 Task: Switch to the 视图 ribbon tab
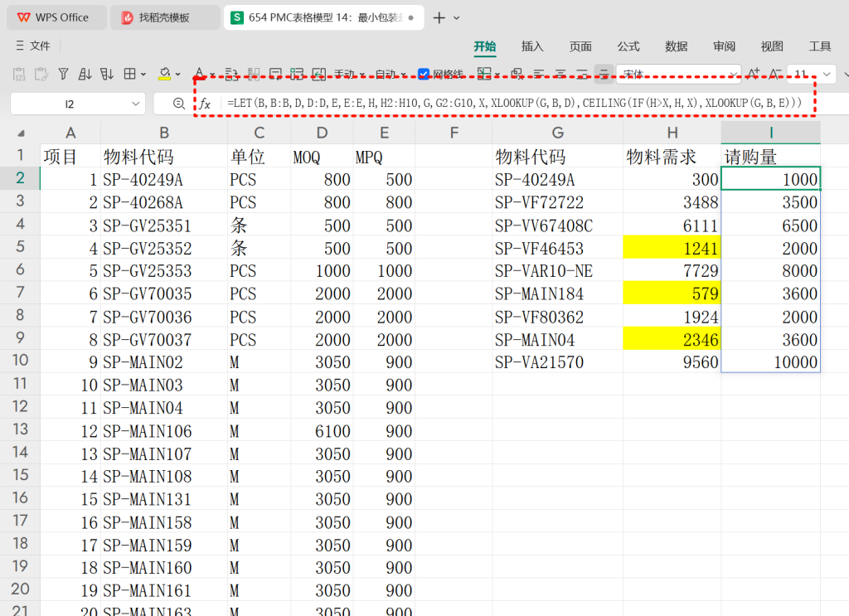[x=772, y=46]
